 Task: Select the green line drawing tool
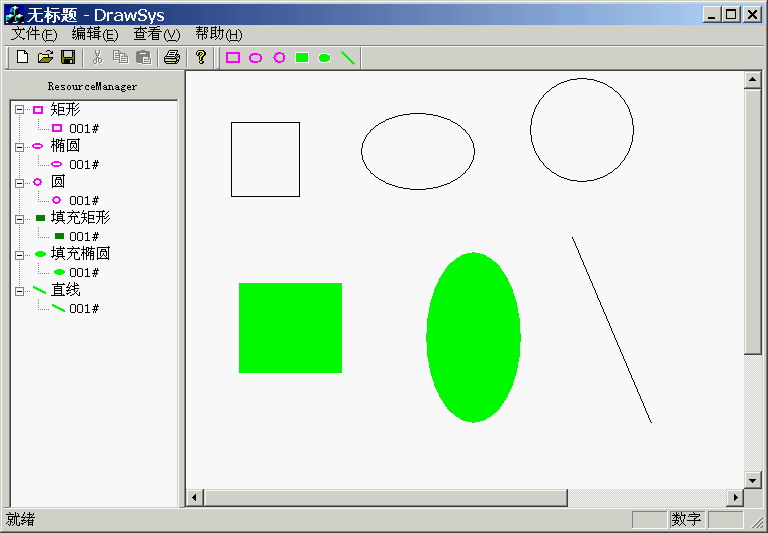[348, 58]
